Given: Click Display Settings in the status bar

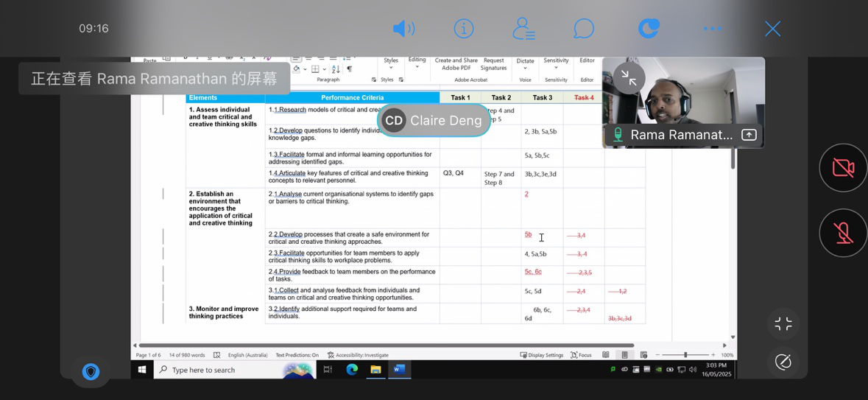Looking at the screenshot, I should click(542, 355).
